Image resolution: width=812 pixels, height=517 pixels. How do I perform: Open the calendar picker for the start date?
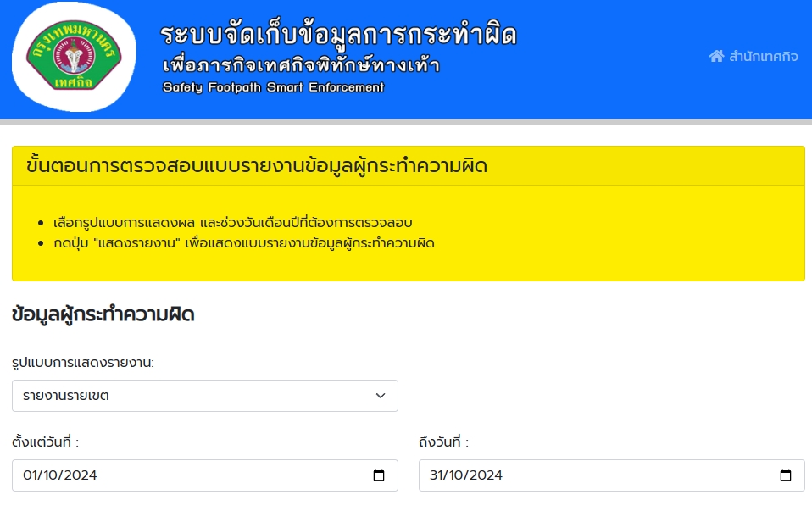pyautogui.click(x=379, y=475)
